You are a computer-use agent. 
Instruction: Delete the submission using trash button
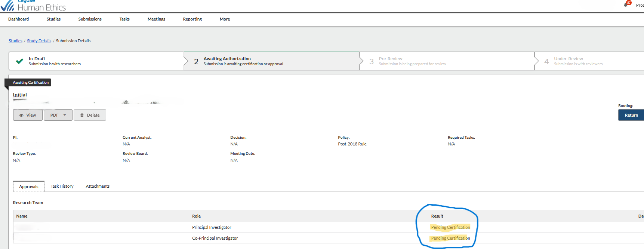click(x=90, y=115)
